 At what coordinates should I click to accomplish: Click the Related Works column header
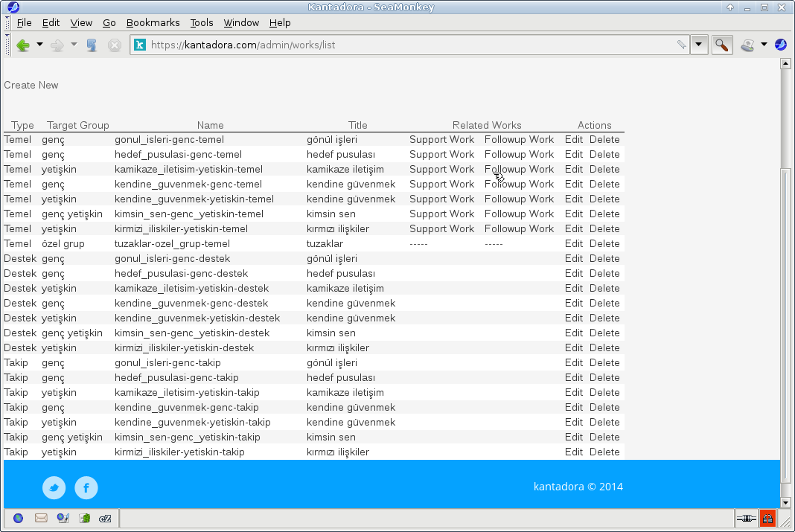tap(487, 125)
